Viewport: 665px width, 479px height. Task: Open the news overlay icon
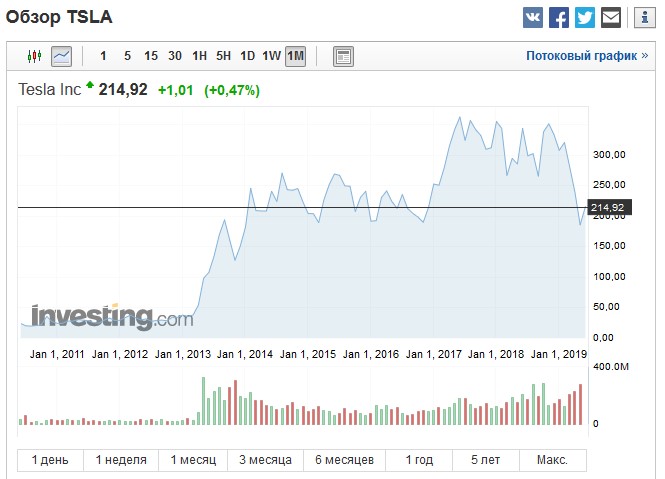343,56
